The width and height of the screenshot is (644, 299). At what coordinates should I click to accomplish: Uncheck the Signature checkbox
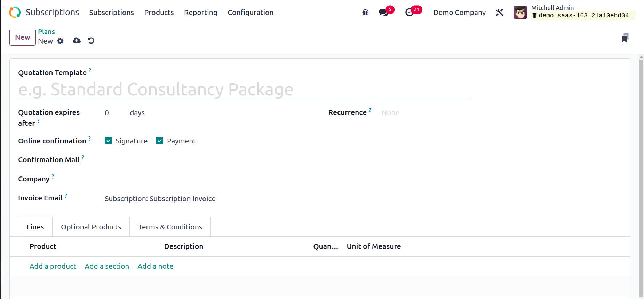click(x=108, y=141)
